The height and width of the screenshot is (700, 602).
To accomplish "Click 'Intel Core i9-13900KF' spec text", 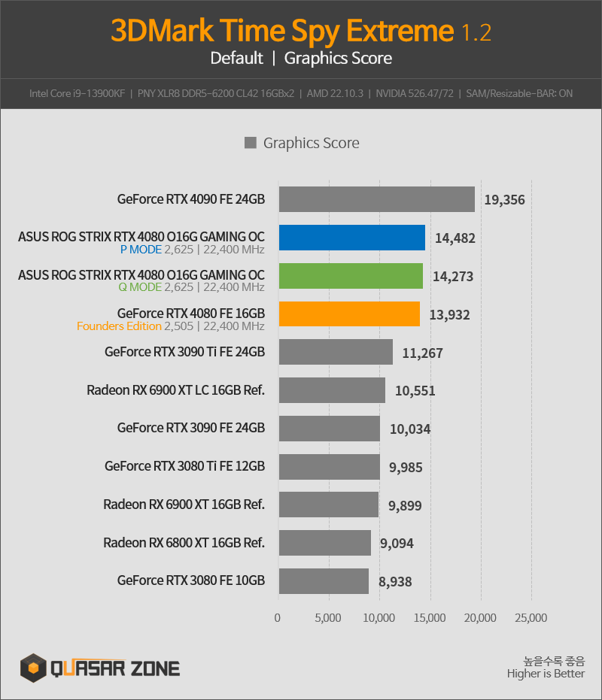I will (x=78, y=93).
